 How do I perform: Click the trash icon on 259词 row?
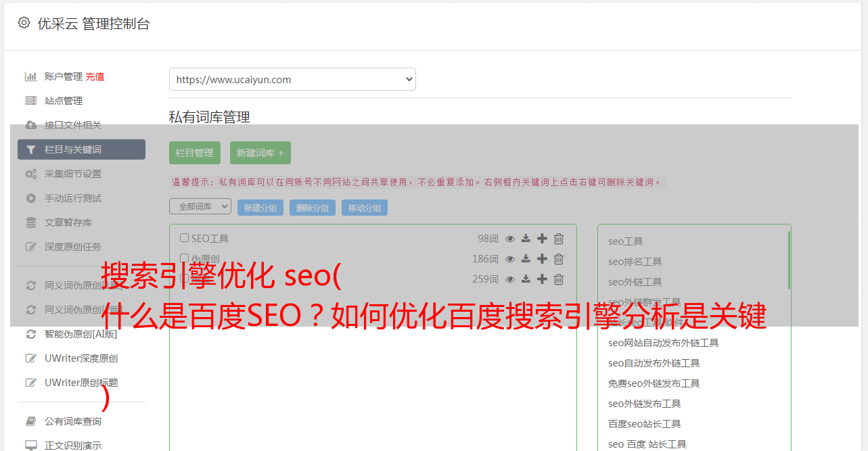[x=559, y=279]
